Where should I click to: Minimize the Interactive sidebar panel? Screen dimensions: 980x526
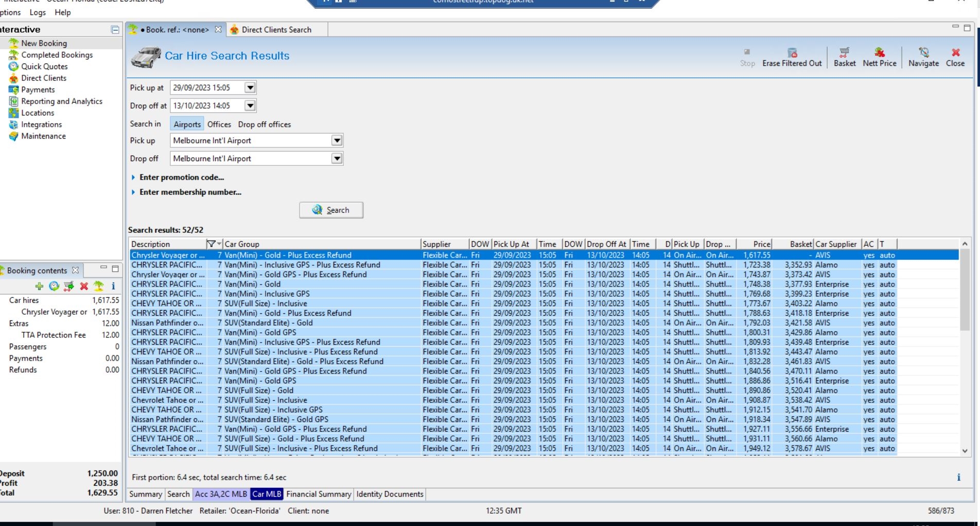click(115, 30)
